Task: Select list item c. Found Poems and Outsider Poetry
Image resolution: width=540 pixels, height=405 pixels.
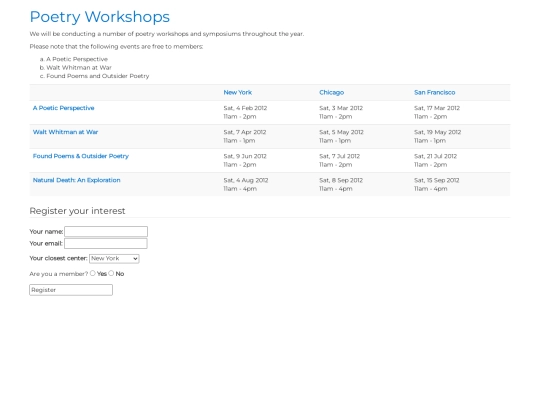Action: coord(94,76)
